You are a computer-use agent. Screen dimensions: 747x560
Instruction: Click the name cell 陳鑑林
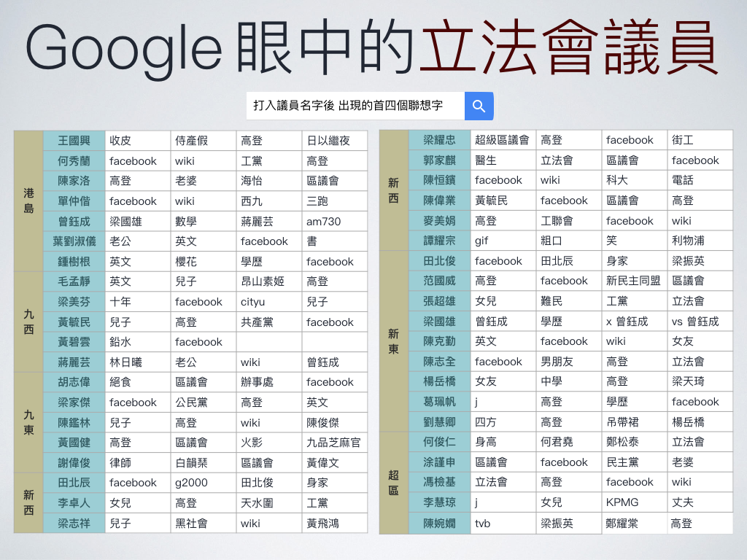(74, 422)
